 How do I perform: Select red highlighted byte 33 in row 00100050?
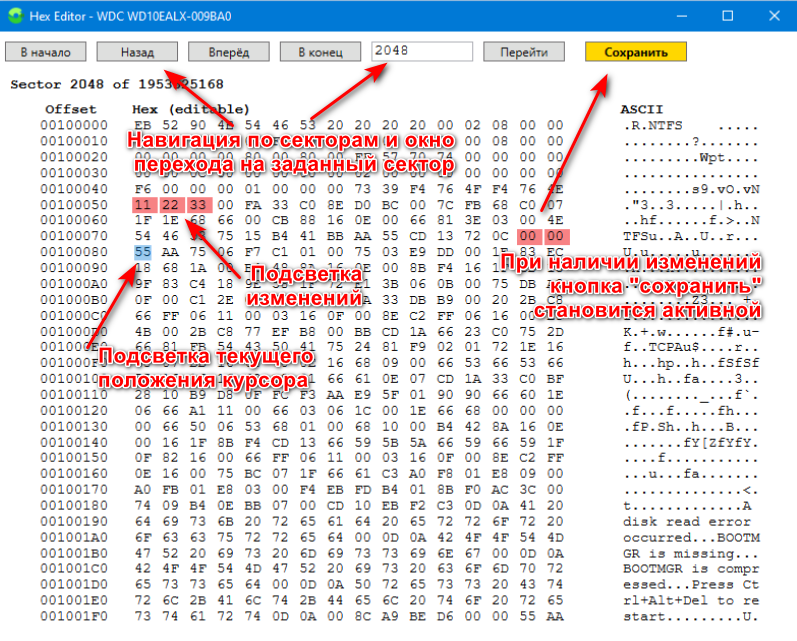(197, 205)
